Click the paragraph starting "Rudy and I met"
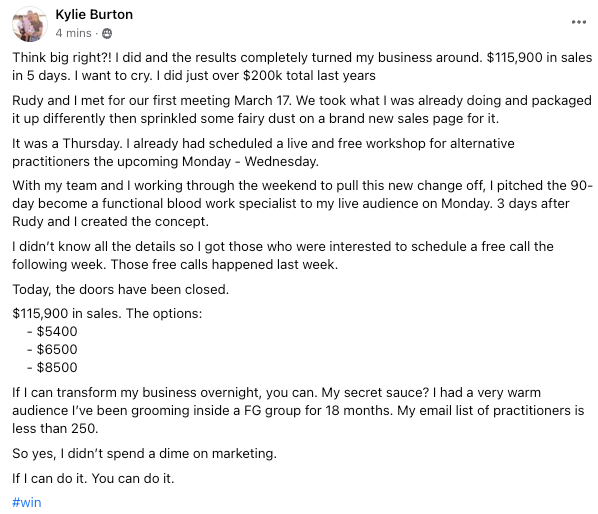 302,109
